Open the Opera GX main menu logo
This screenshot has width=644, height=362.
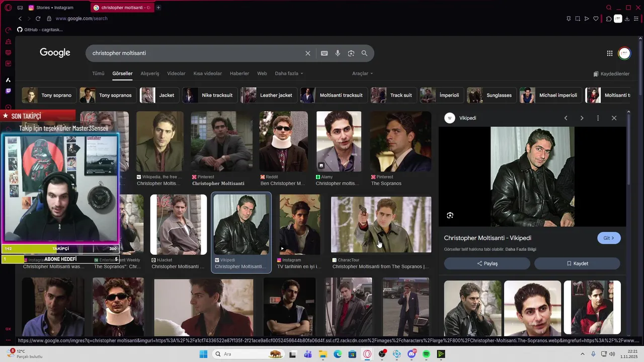click(x=8, y=8)
